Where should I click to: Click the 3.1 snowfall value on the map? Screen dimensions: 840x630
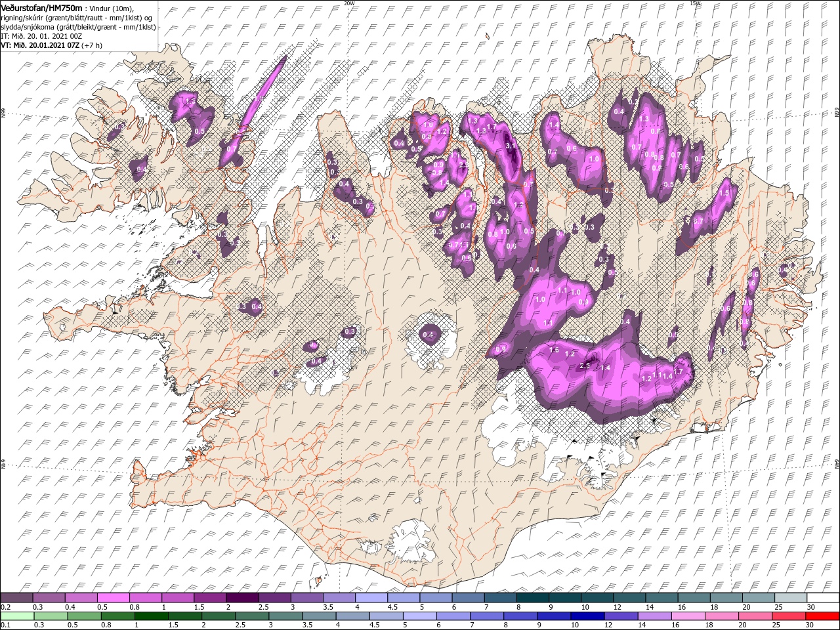coord(512,146)
